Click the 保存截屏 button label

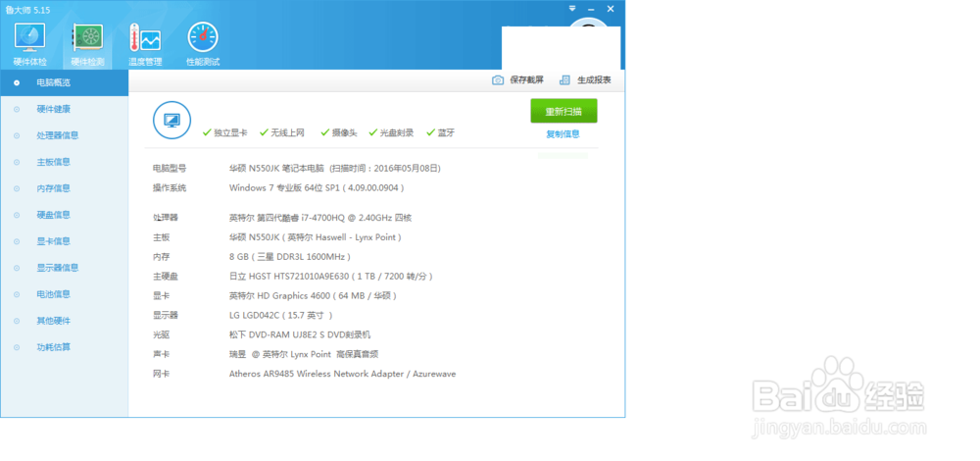tap(527, 80)
